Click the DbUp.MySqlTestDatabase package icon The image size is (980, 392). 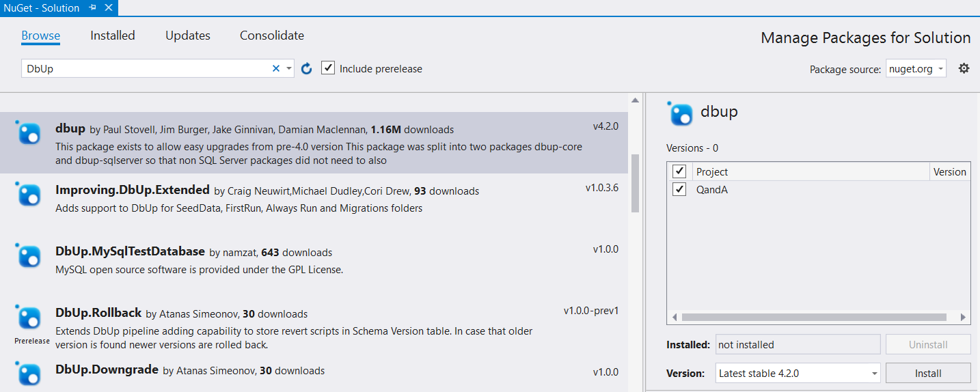click(x=29, y=255)
